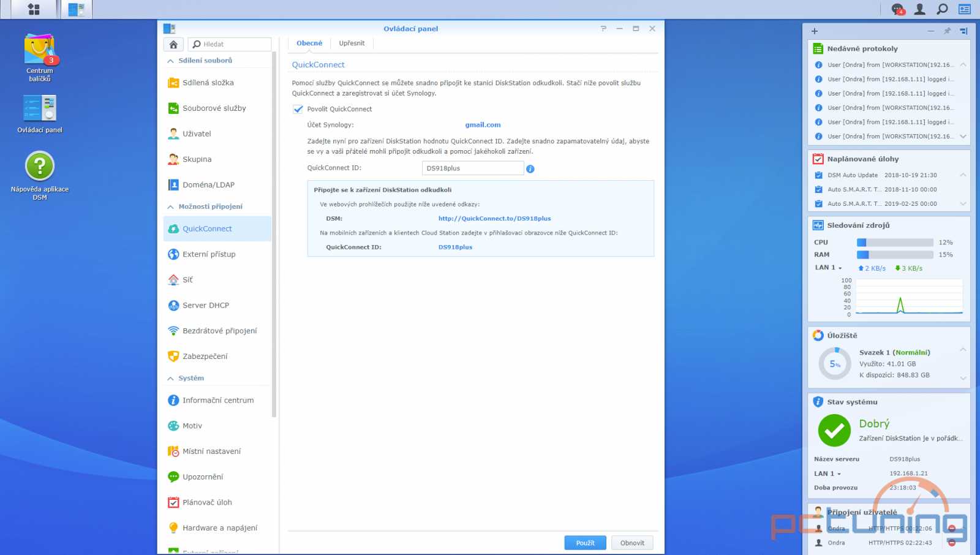Click the info icon next to QuickConnect ID
The width and height of the screenshot is (980, 555).
[530, 169]
